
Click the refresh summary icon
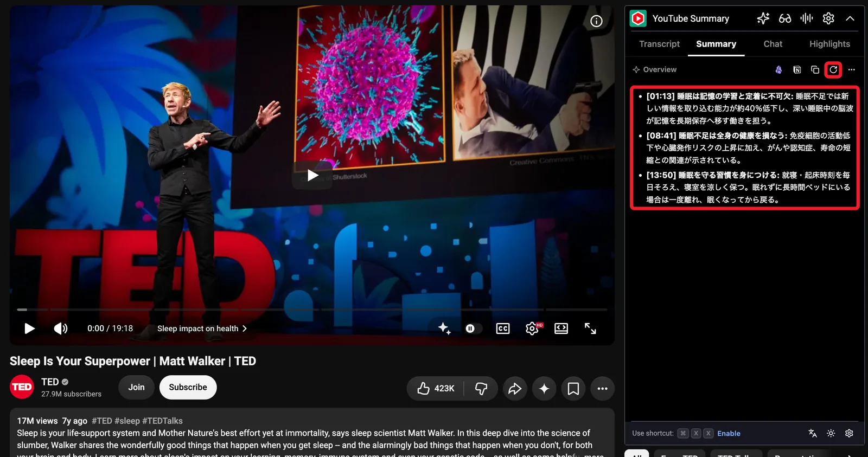pos(833,69)
